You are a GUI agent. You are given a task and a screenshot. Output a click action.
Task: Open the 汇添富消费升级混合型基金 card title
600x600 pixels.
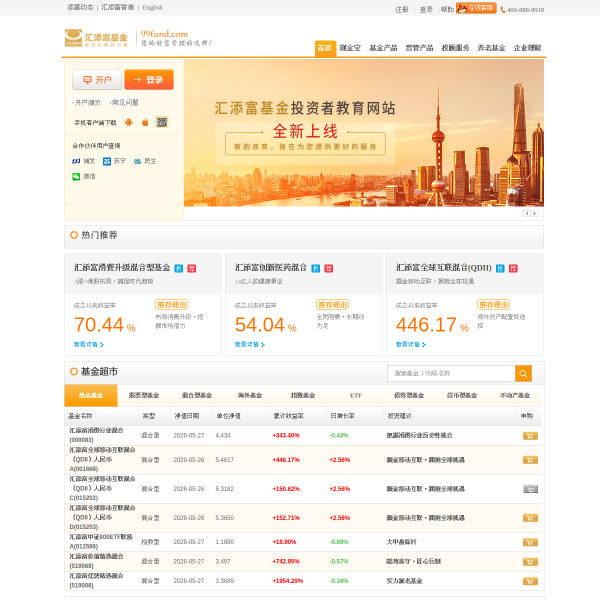(122, 268)
